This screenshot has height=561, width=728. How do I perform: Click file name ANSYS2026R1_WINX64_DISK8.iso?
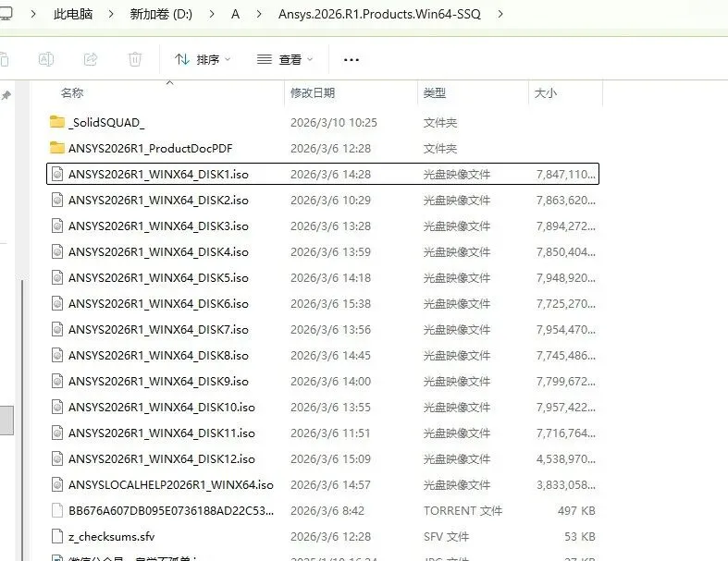[x=158, y=356]
